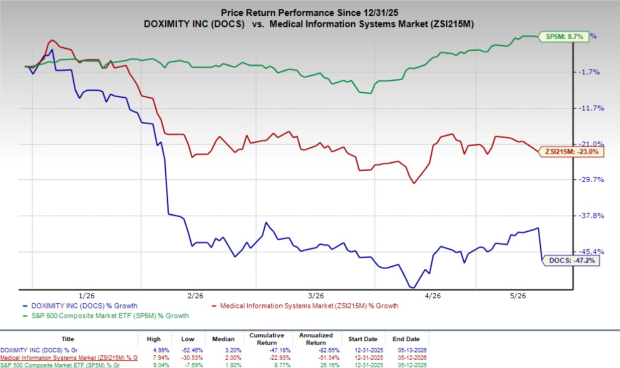
Task: Click the DOCS row Annualized Return cell
Action: (328, 350)
